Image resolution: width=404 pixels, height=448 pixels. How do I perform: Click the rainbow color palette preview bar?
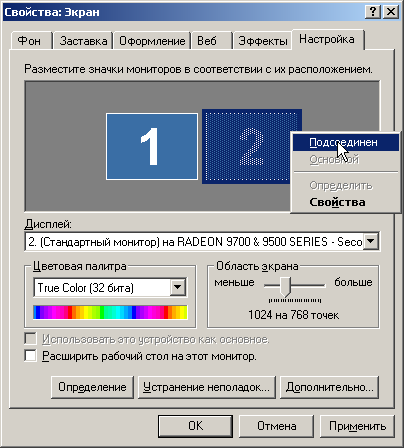[110, 312]
